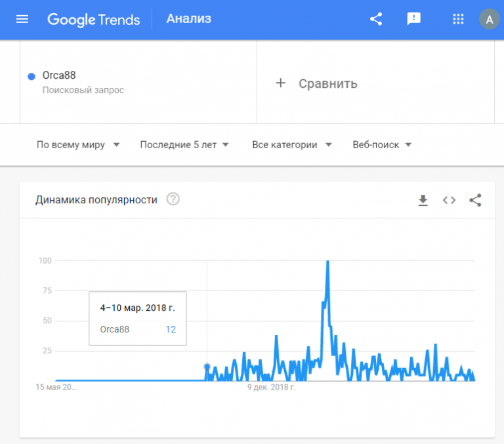Open the send feedback icon

tap(413, 19)
